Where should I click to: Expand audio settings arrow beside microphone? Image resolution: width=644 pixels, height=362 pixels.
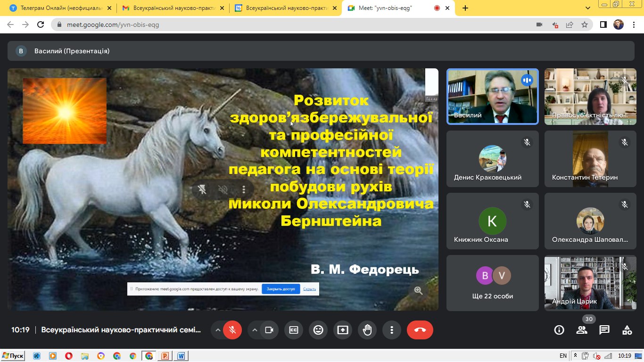point(218,330)
